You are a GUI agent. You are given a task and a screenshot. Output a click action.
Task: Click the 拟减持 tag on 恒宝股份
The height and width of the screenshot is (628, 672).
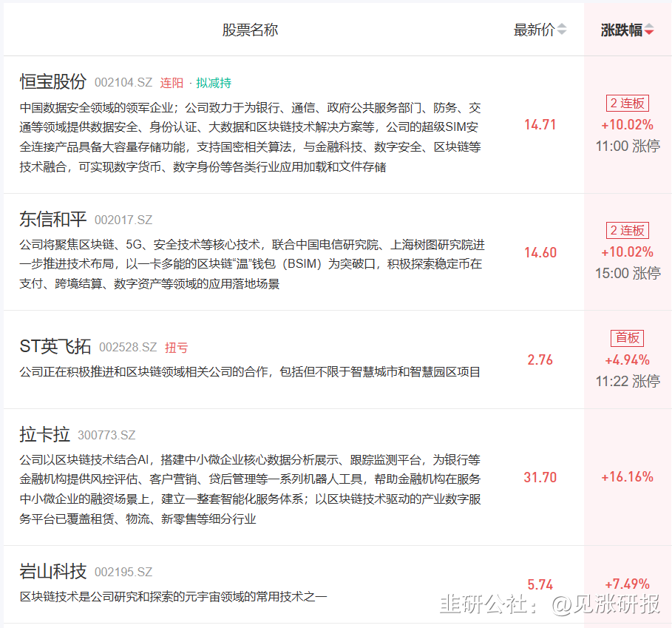coord(214,83)
